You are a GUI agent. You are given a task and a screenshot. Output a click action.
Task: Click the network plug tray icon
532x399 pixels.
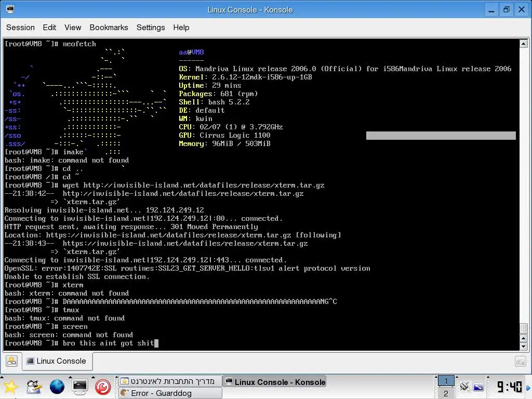(464, 386)
